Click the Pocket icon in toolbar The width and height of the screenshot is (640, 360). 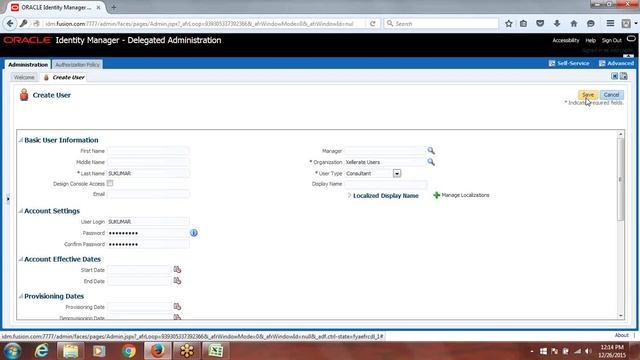point(540,24)
